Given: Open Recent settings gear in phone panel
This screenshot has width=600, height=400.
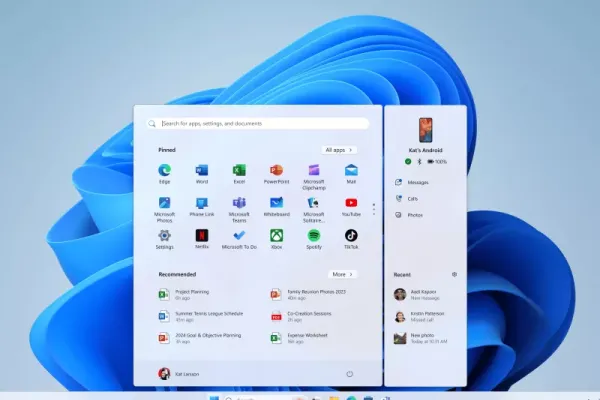Looking at the screenshot, I should (x=454, y=274).
